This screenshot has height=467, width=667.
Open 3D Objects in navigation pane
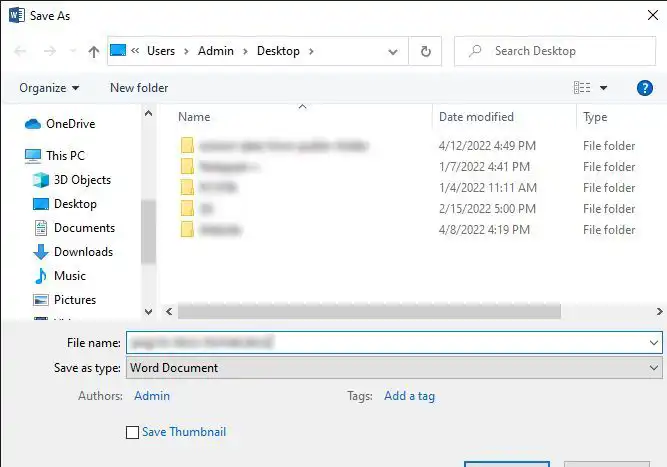coord(72,180)
